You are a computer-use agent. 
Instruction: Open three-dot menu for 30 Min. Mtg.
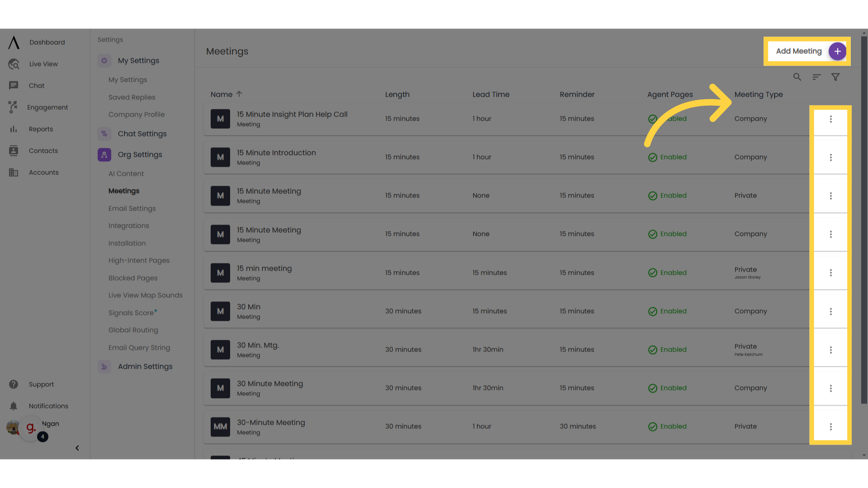830,350
